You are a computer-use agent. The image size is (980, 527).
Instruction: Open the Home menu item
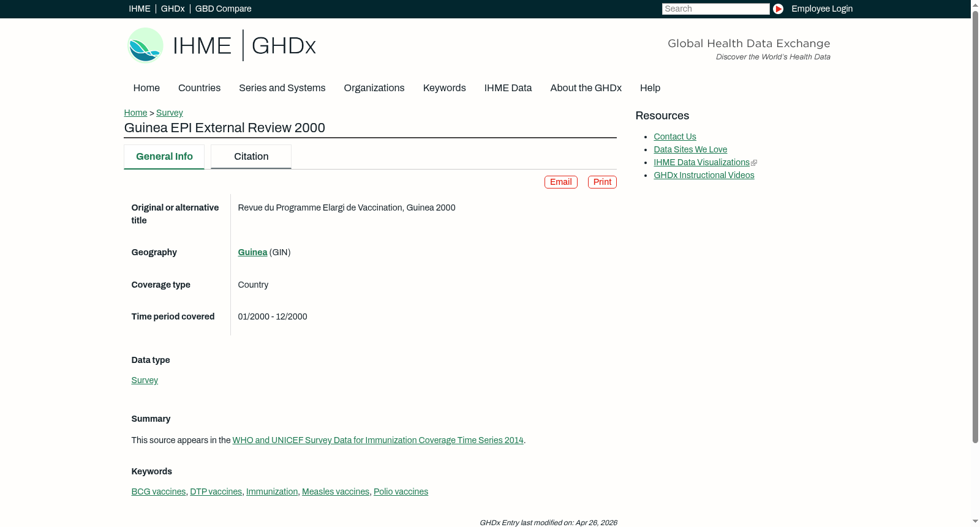tap(146, 88)
